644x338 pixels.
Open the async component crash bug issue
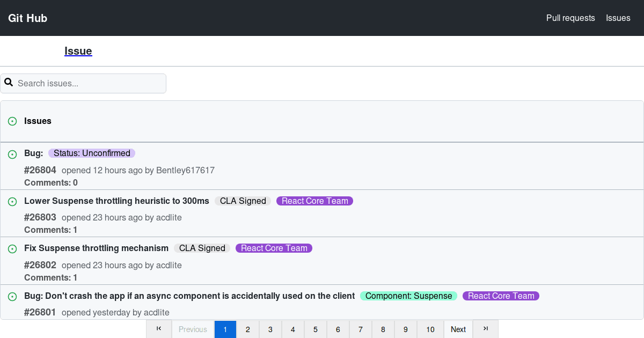pos(189,296)
